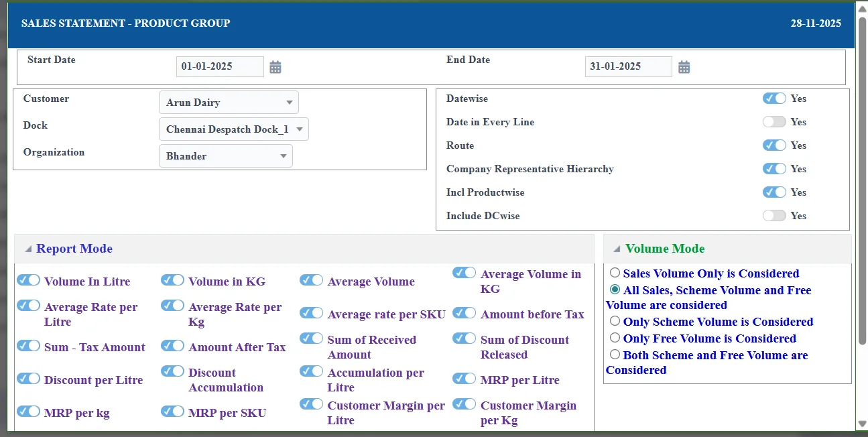Toggle Volume In Litre switch

coord(29,280)
